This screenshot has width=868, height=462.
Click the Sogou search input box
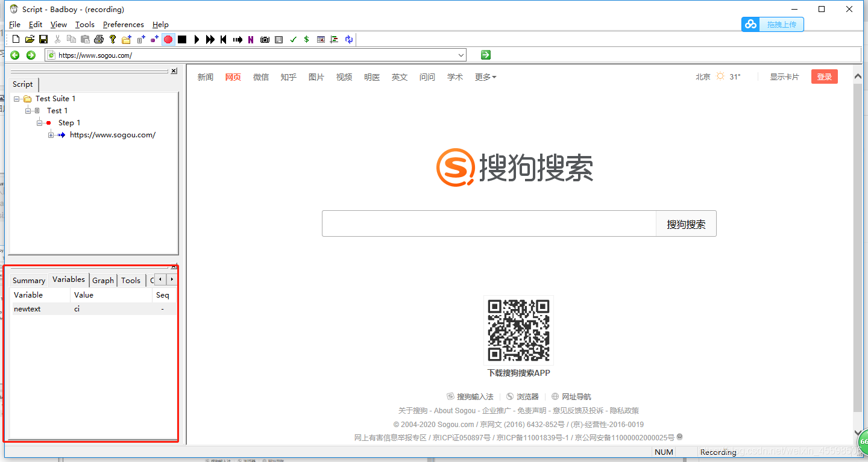coord(489,223)
